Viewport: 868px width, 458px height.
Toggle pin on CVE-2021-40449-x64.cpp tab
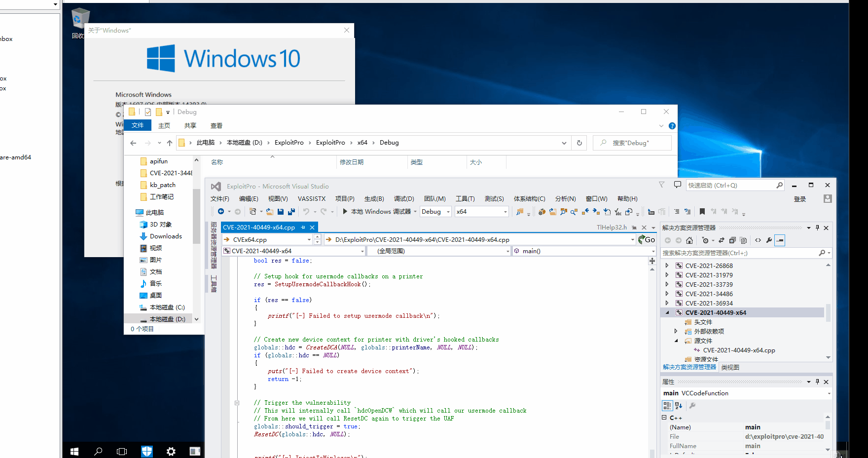(x=303, y=228)
